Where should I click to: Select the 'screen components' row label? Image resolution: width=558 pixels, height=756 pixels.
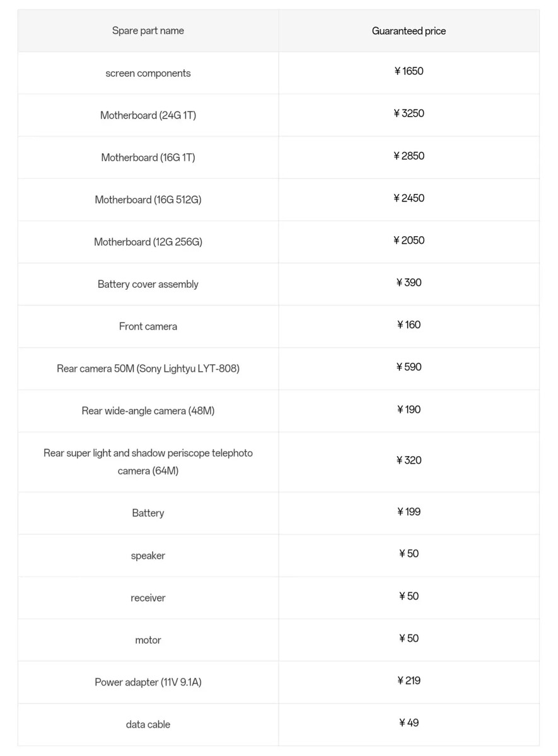pos(148,73)
